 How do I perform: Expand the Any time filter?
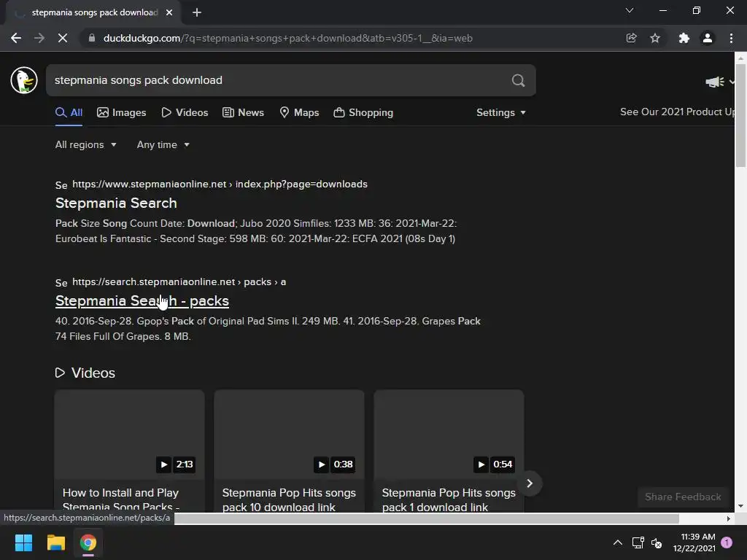163,145
